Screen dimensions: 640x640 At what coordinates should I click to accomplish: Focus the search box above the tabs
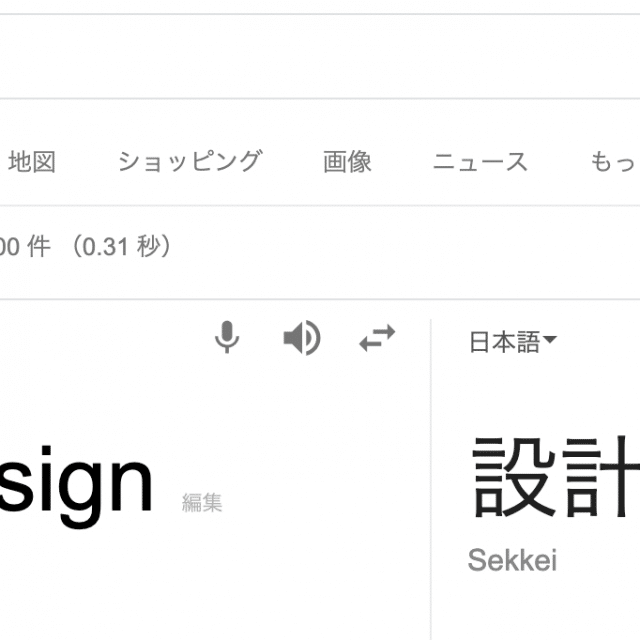320,56
